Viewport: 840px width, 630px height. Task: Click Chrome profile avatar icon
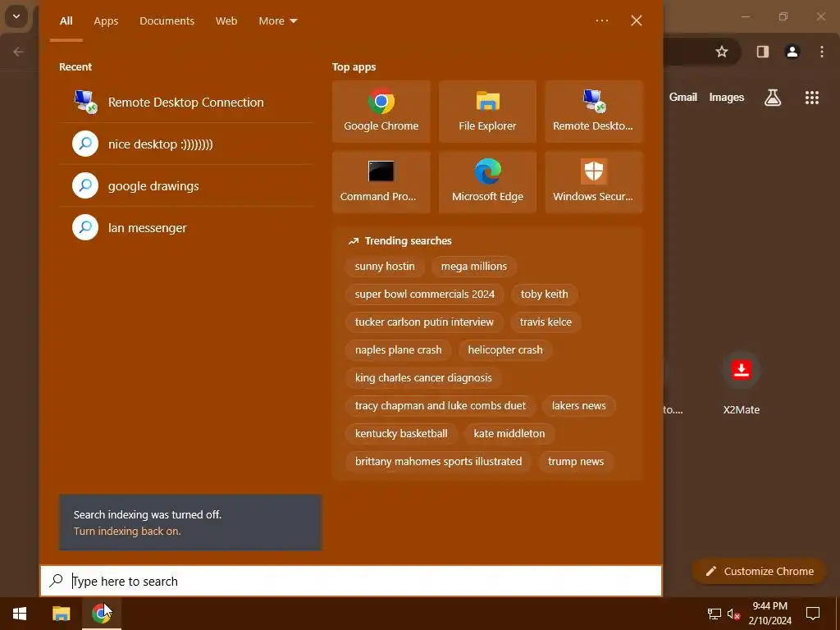point(792,52)
